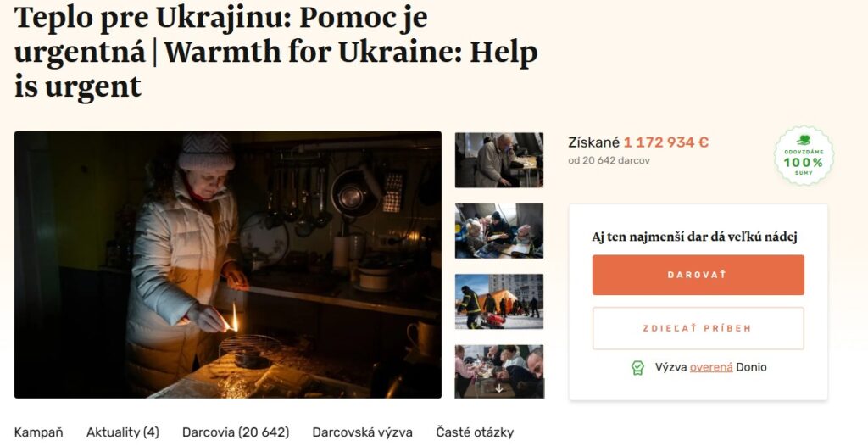Screen dimensions: 868x446
Task: Open the 'overená' verification link
Action: tap(711, 367)
